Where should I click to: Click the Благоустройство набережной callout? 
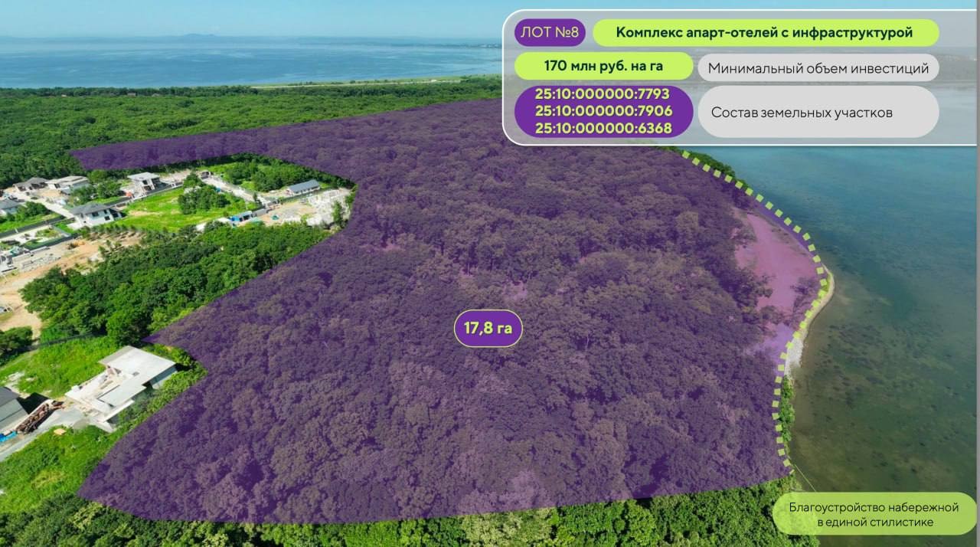point(874,514)
